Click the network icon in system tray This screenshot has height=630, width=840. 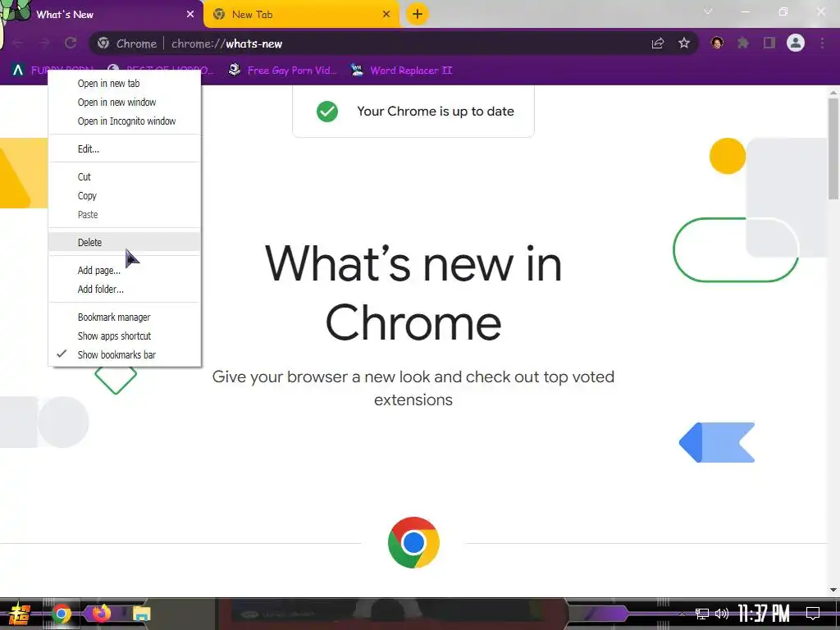tap(702, 614)
